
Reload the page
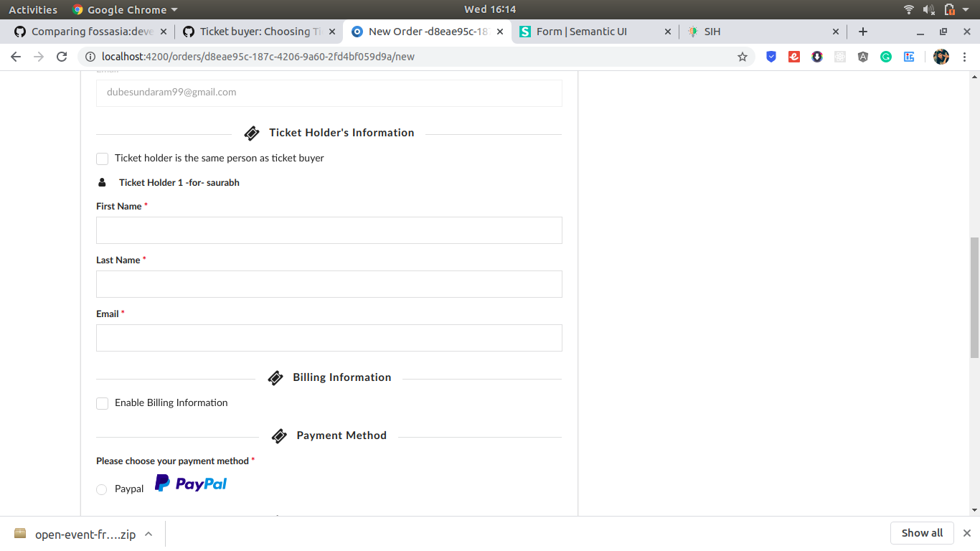(x=62, y=56)
